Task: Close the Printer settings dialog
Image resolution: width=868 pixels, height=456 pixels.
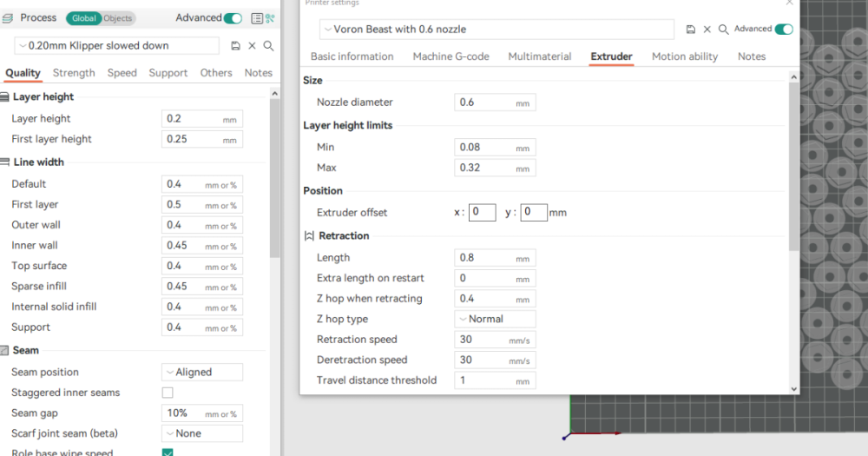Action: pyautogui.click(x=789, y=3)
